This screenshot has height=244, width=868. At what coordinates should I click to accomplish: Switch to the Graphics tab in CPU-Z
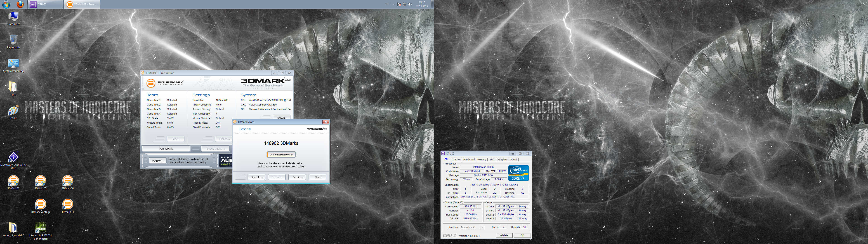point(503,160)
